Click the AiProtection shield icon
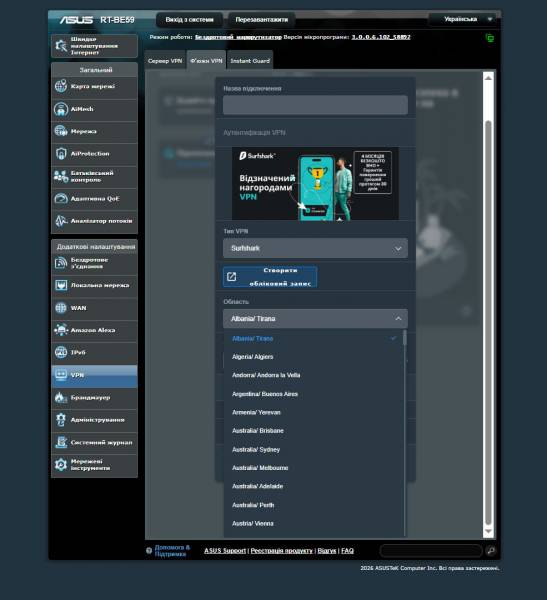The height and width of the screenshot is (600, 547). 61,153
